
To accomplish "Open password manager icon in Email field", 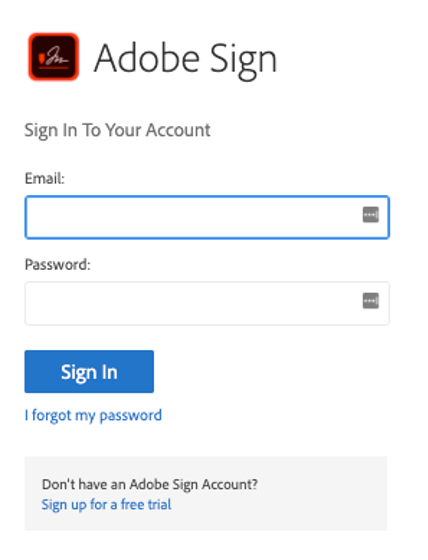I will pyautogui.click(x=370, y=215).
